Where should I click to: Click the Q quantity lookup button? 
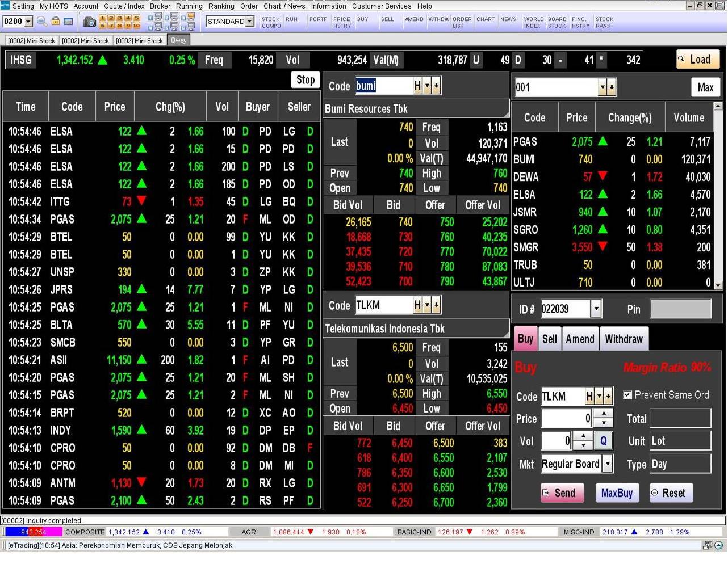pyautogui.click(x=603, y=440)
